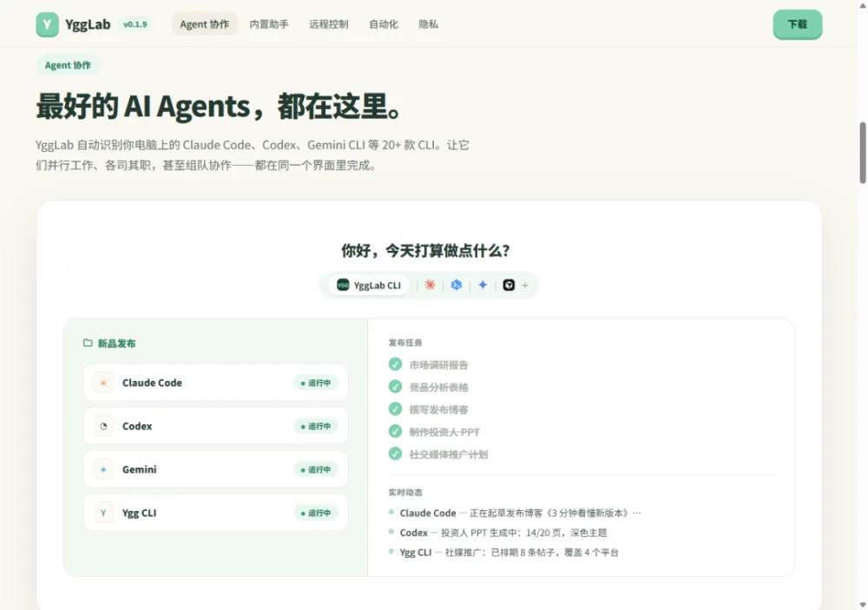The width and height of the screenshot is (868, 610).
Task: Click the Claude Code live activity entry
Action: pos(515,513)
